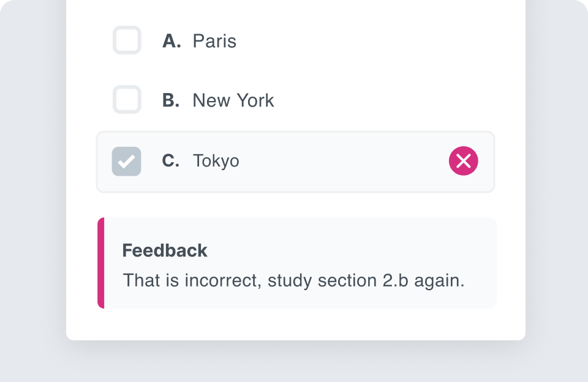This screenshot has width=588, height=382.
Task: Click the letter label A
Action: [171, 41]
